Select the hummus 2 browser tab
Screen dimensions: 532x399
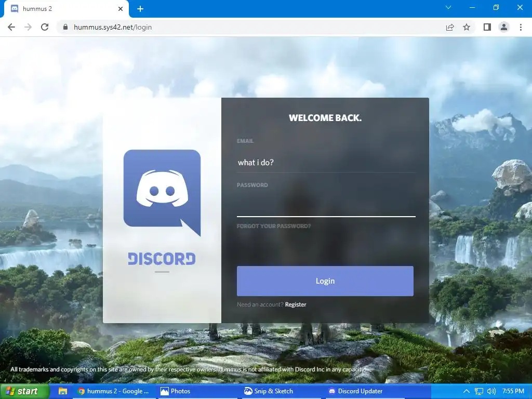point(66,9)
